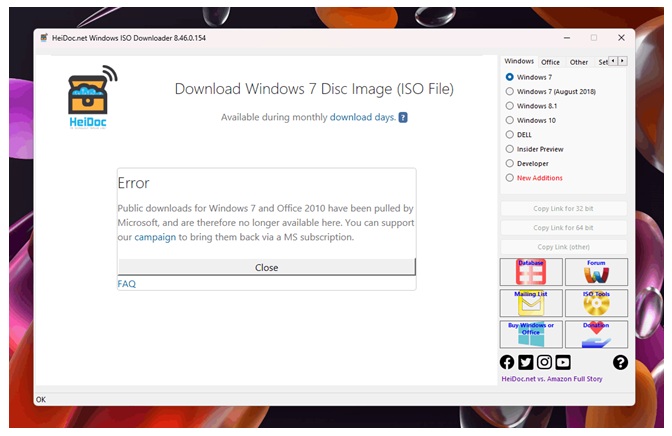Select the Windows 8.1 radio button
The width and height of the screenshot is (672, 436).
click(x=510, y=106)
